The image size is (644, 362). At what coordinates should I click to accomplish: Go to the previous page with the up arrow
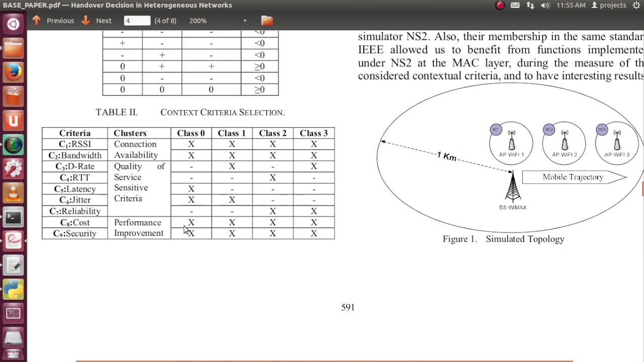pyautogui.click(x=36, y=21)
